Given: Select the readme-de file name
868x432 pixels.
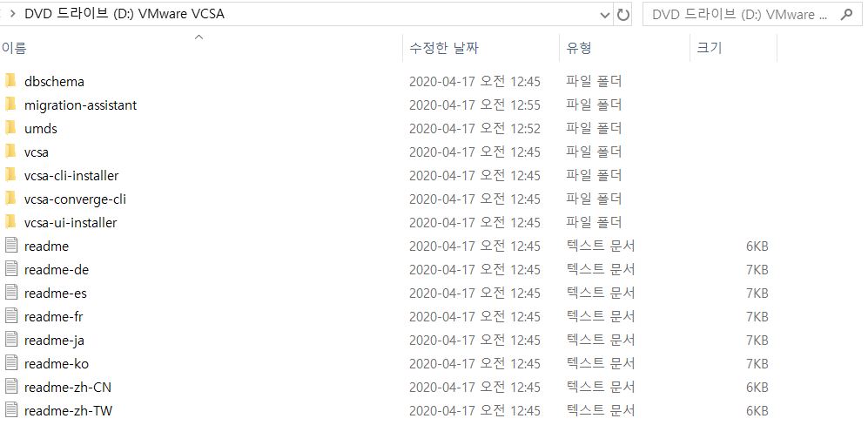Looking at the screenshot, I should pos(57,270).
